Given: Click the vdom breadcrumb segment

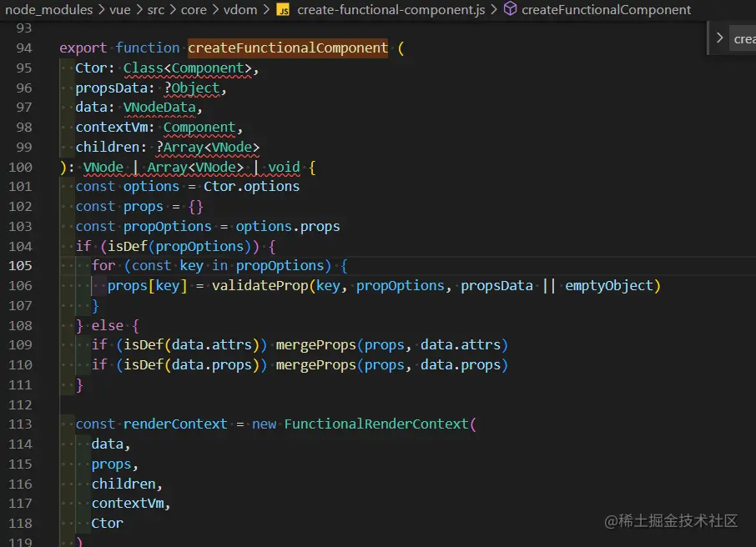Looking at the screenshot, I should pyautogui.click(x=240, y=10).
